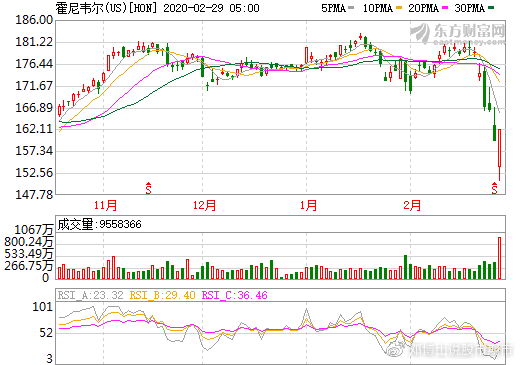The image size is (520, 365).
Task: Click the 10PMA orange legend swatch
Action: (399, 8)
